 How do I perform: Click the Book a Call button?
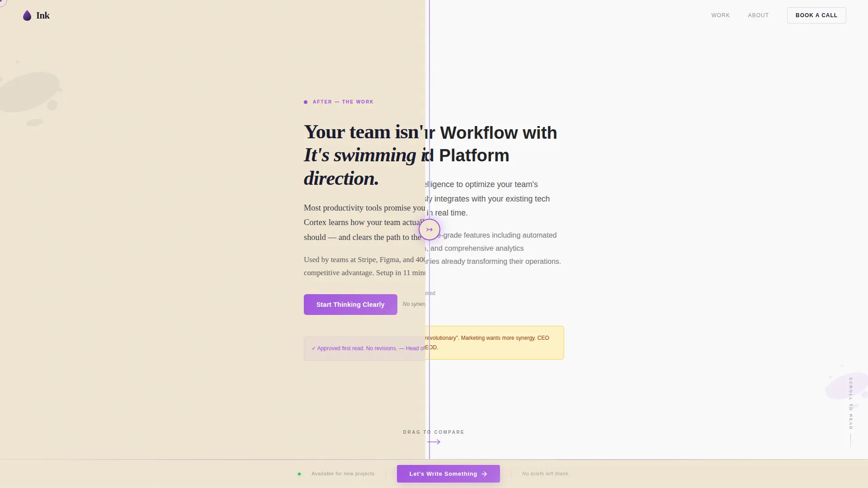(x=816, y=15)
